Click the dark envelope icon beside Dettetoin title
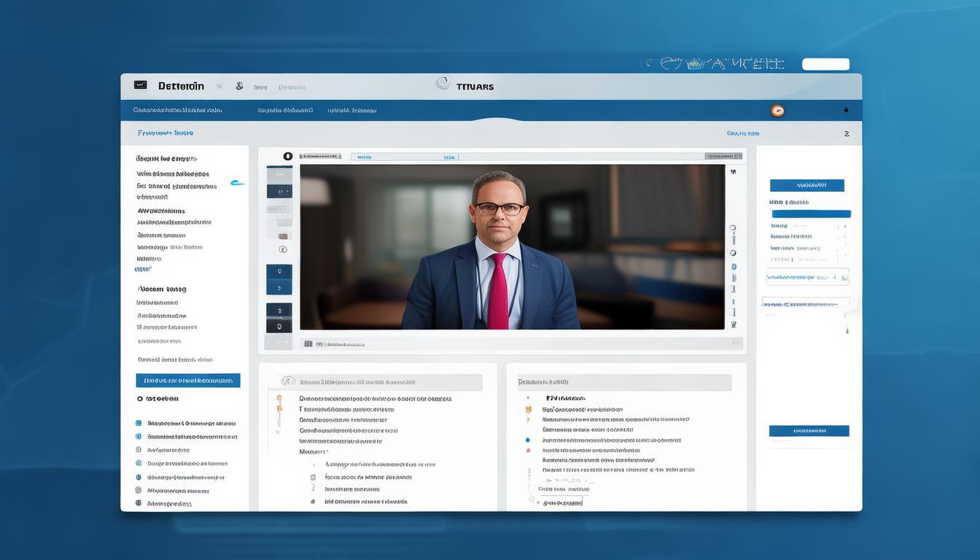Image resolution: width=980 pixels, height=560 pixels. (141, 85)
